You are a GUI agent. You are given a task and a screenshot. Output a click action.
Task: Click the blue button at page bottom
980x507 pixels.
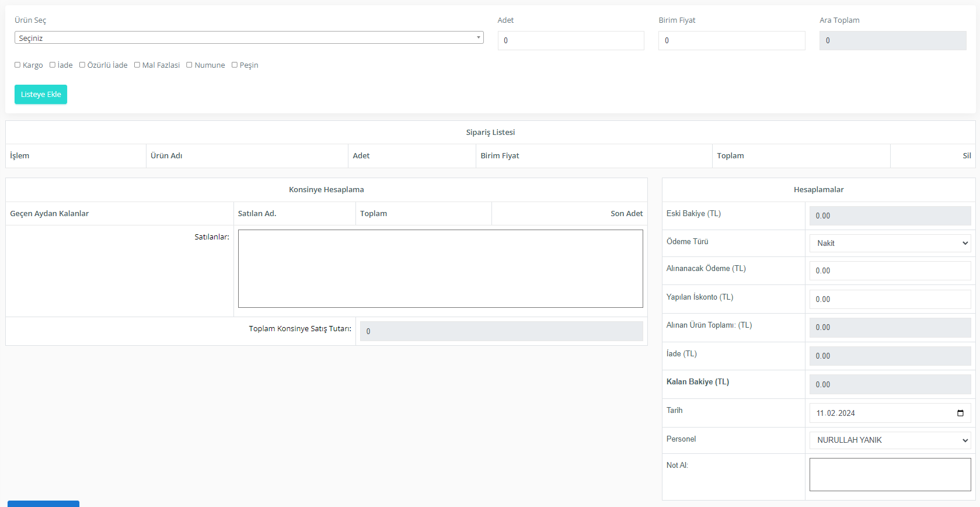pos(43,503)
